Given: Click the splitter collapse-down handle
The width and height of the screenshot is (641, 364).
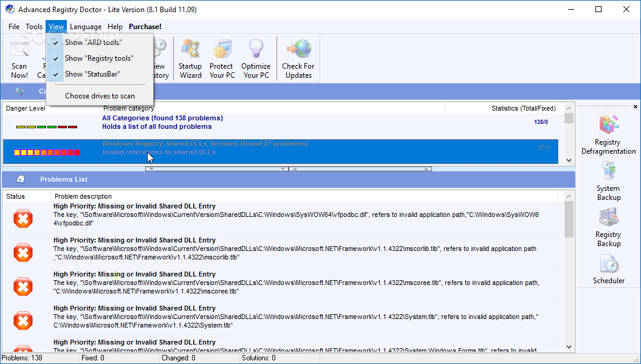Looking at the screenshot, I should click(217, 168).
